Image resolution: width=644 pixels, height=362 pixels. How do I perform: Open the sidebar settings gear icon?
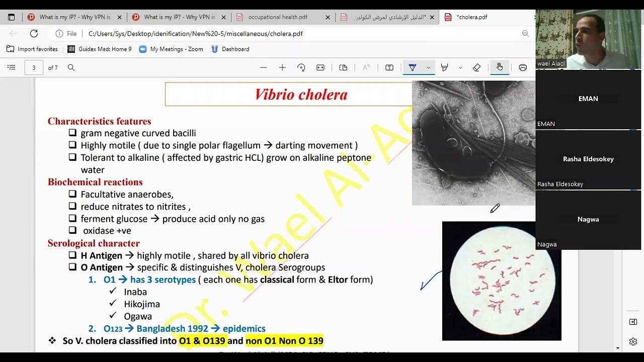point(633,342)
